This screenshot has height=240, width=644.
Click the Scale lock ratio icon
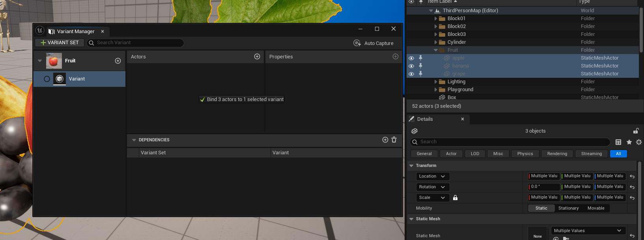point(455,198)
